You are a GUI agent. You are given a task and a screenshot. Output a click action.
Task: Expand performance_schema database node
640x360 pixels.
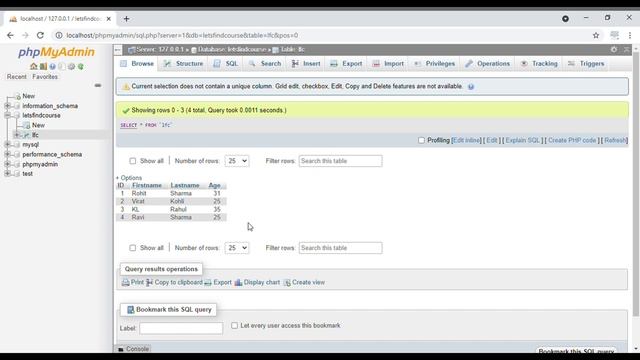click(7, 155)
